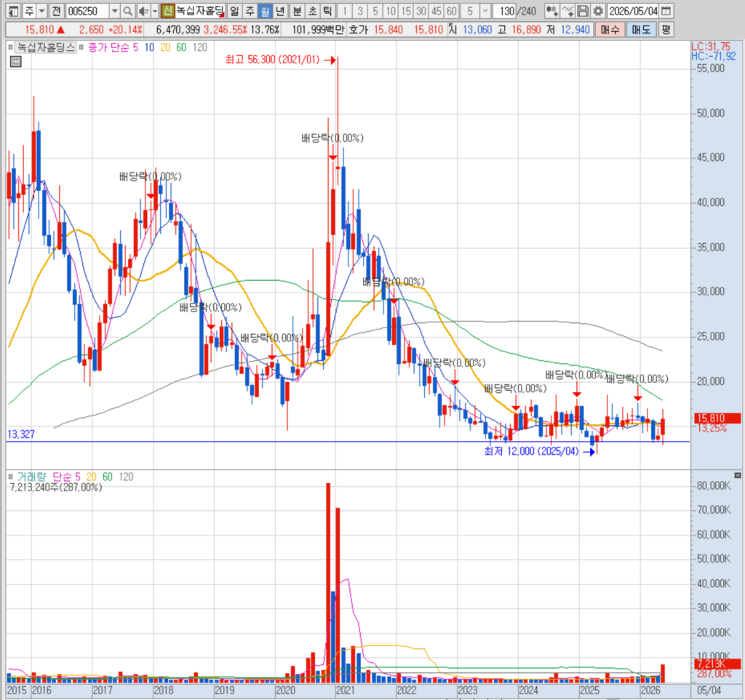
Task: Click the small square before 녹십자홀딩스
Action: (10, 47)
